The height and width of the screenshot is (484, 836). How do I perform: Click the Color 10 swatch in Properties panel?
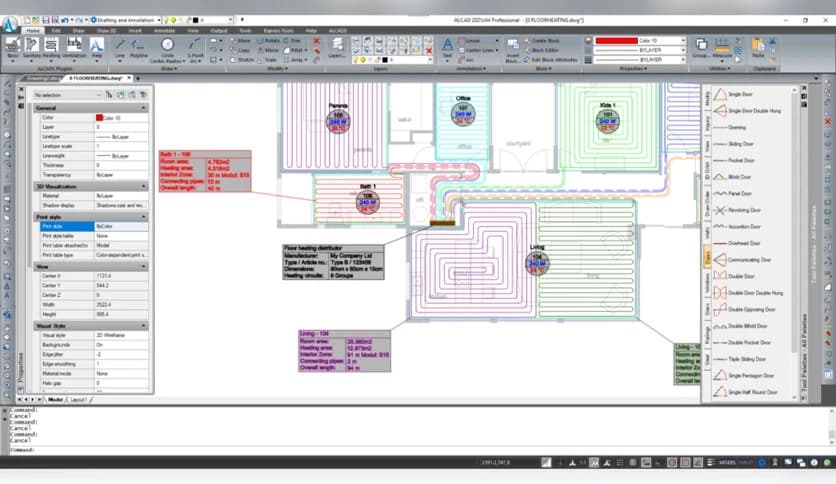[x=99, y=117]
